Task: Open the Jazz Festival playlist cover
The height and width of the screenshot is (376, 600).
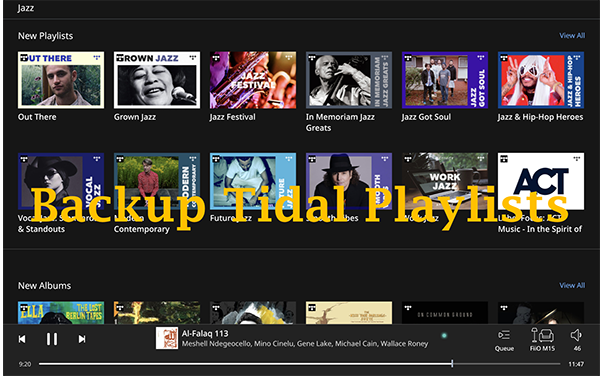Action: tap(253, 80)
